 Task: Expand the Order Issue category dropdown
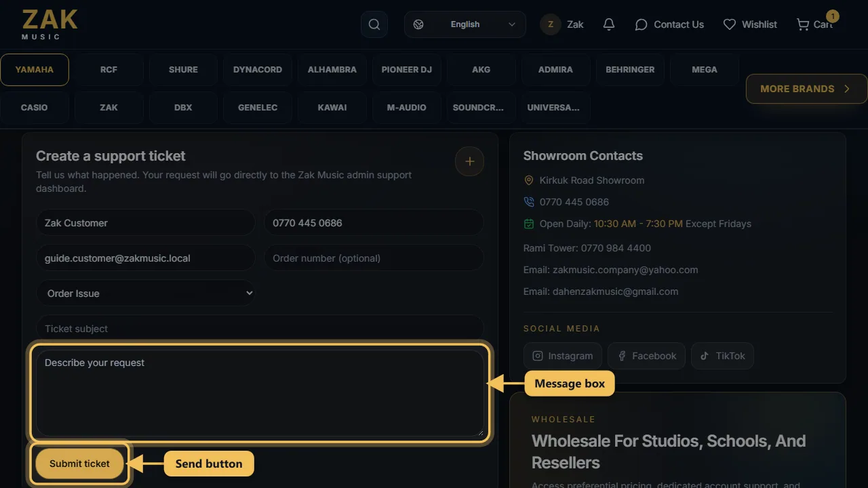click(146, 293)
